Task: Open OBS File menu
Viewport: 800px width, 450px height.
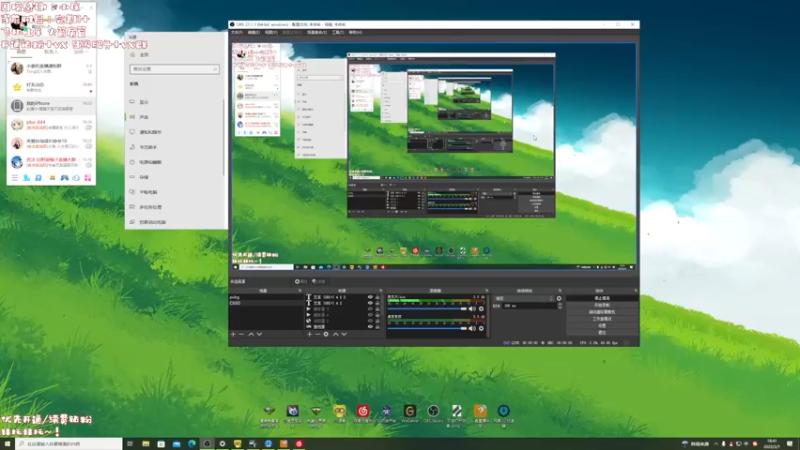Action: 237,33
